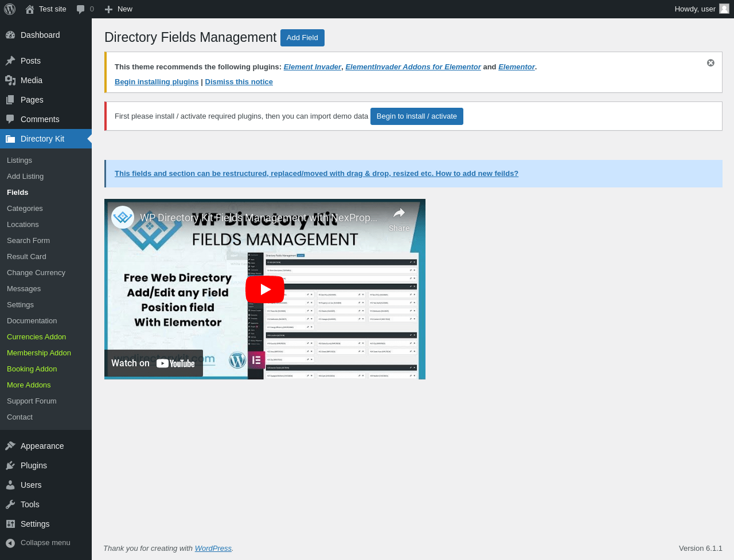Screen dimensions: 734x560
Task: Click the Add Field button
Action: pyautogui.click(x=302, y=38)
